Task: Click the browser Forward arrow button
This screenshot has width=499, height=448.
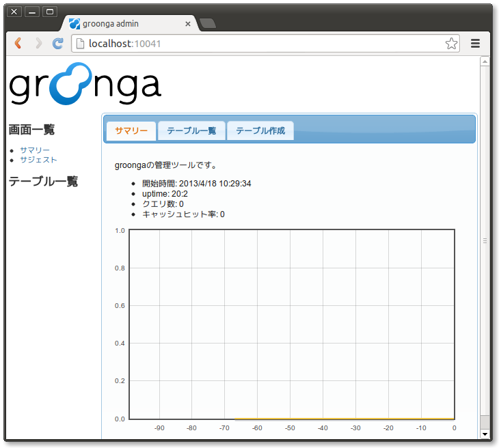Action: click(38, 44)
